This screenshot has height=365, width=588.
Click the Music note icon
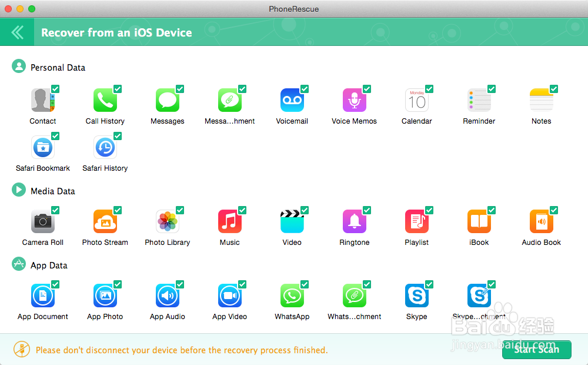pos(229,221)
